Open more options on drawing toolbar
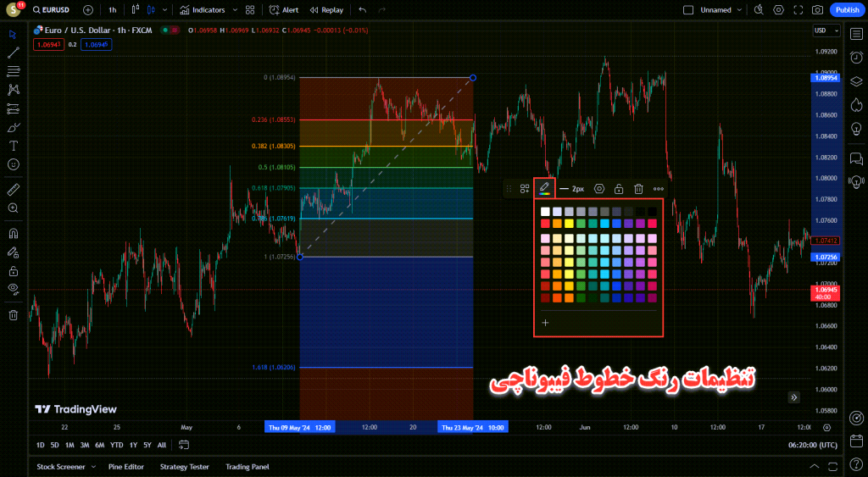The height and width of the screenshot is (477, 868). pyautogui.click(x=658, y=189)
